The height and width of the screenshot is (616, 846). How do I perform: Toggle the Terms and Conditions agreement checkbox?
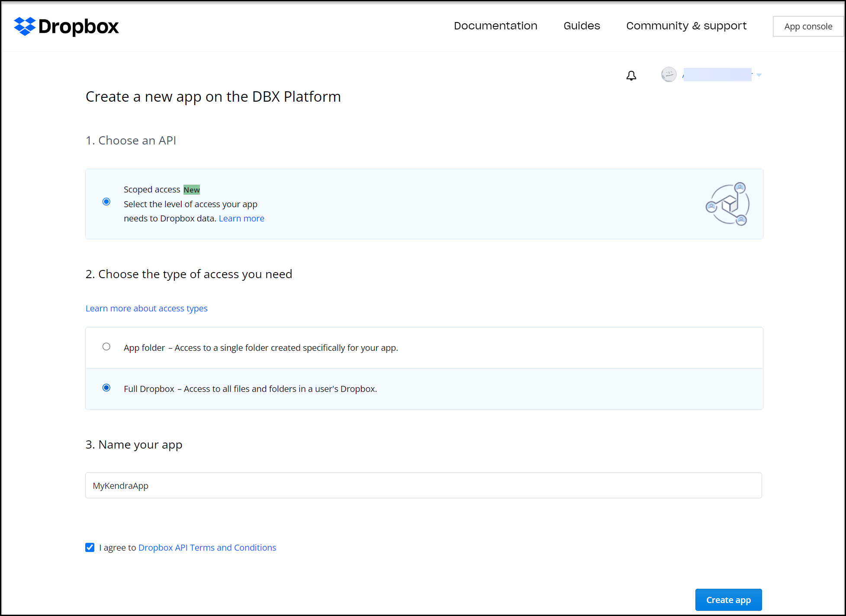(90, 548)
